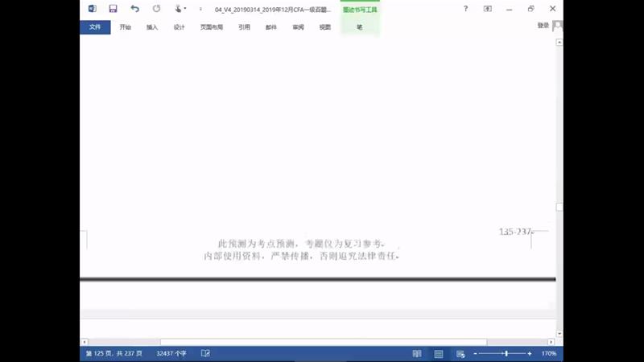Open the touch mode dropdown arrow
This screenshot has width=644, height=362.
[x=185, y=9]
